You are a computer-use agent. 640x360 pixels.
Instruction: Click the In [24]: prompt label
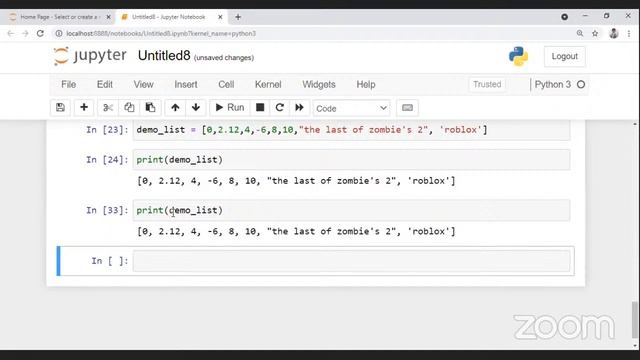tap(107, 160)
